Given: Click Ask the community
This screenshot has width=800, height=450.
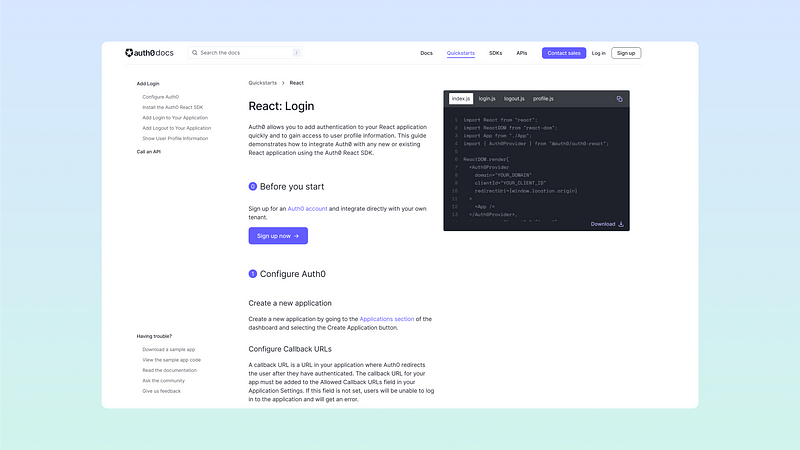Looking at the screenshot, I should coord(163,381).
